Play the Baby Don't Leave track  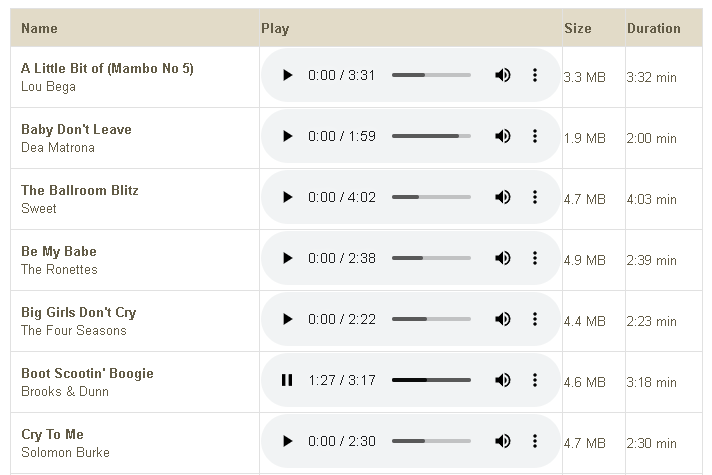point(287,136)
